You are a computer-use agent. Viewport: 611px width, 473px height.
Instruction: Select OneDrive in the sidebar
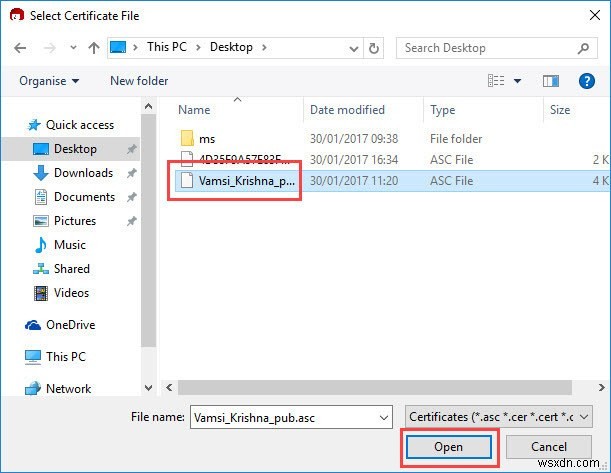pyautogui.click(x=71, y=325)
